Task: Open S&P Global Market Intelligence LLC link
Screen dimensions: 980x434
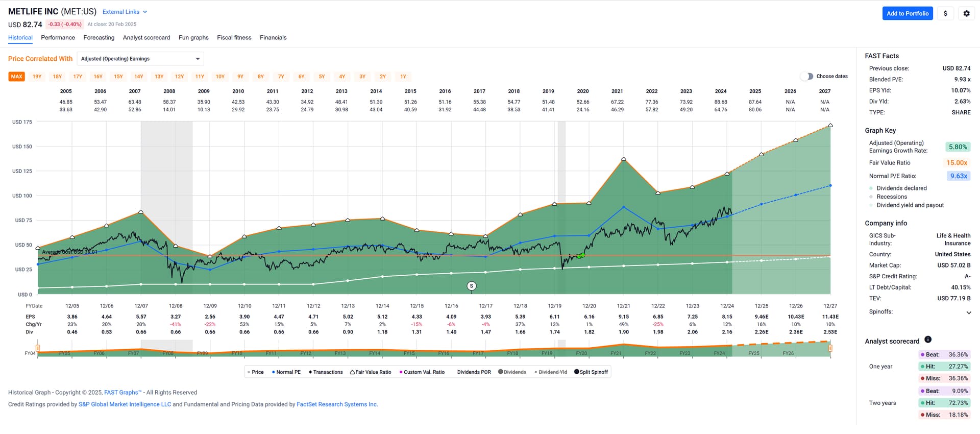Action: tap(125, 404)
